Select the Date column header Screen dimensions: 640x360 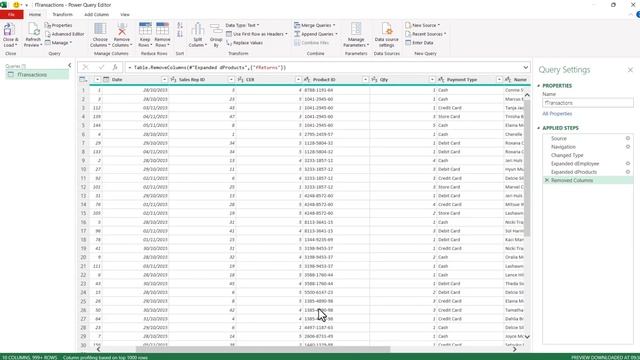117,80
